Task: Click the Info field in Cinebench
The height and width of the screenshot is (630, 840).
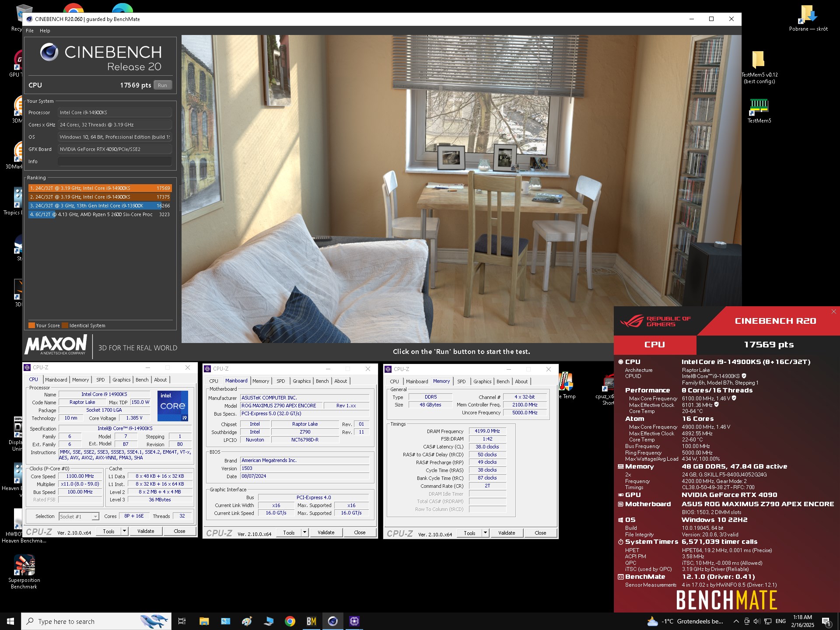Action: coord(115,161)
